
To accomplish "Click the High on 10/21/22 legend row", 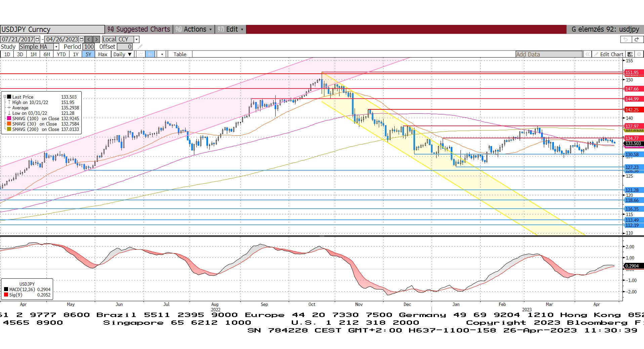I will [43, 102].
